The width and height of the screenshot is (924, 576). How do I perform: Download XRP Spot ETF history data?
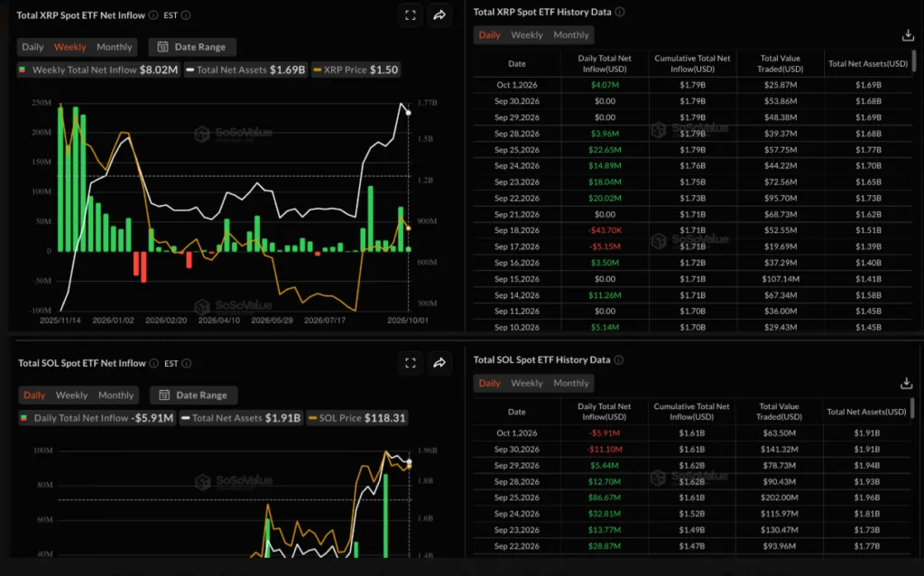[x=908, y=35]
